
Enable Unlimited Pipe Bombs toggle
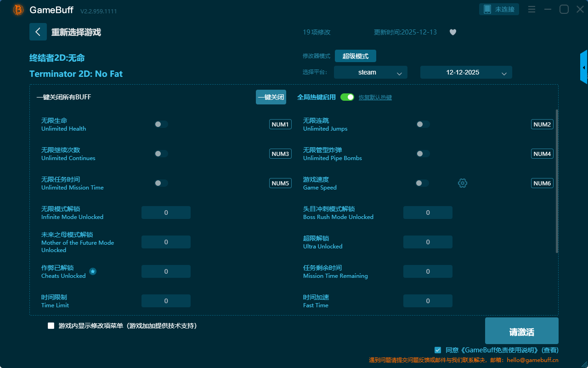pyautogui.click(x=423, y=154)
